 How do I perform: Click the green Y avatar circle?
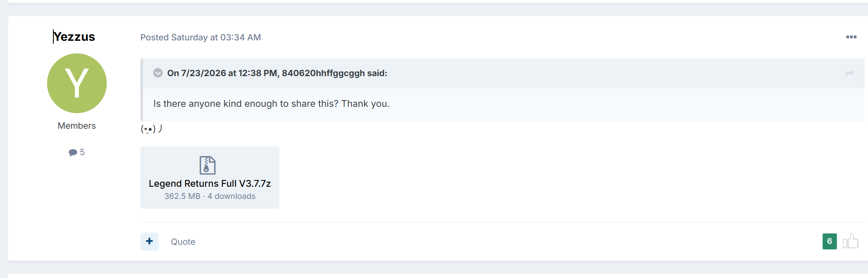pos(77,83)
